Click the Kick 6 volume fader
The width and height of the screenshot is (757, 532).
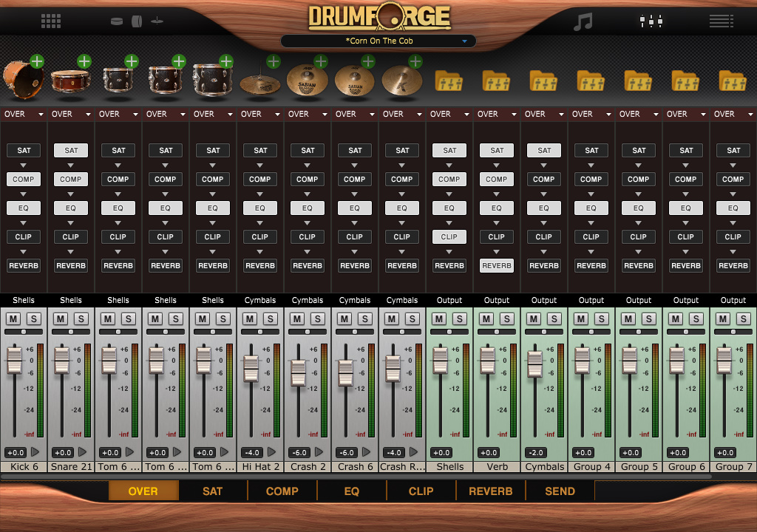click(15, 361)
